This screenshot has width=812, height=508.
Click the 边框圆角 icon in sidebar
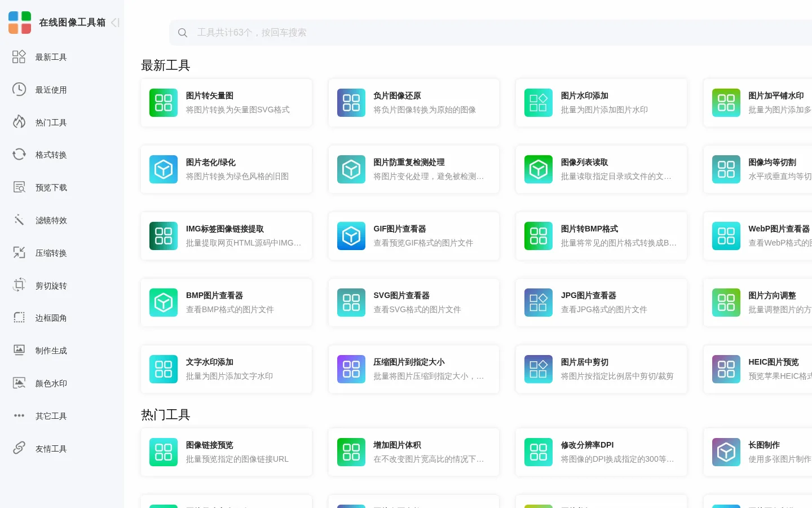(x=19, y=317)
